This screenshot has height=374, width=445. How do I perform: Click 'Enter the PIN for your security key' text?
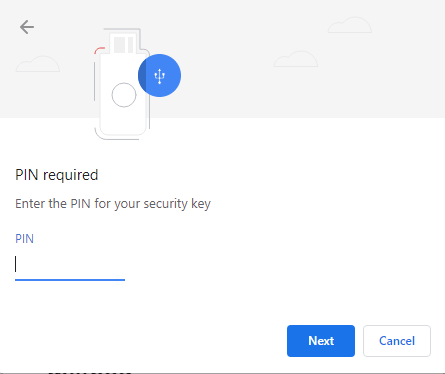coord(113,204)
